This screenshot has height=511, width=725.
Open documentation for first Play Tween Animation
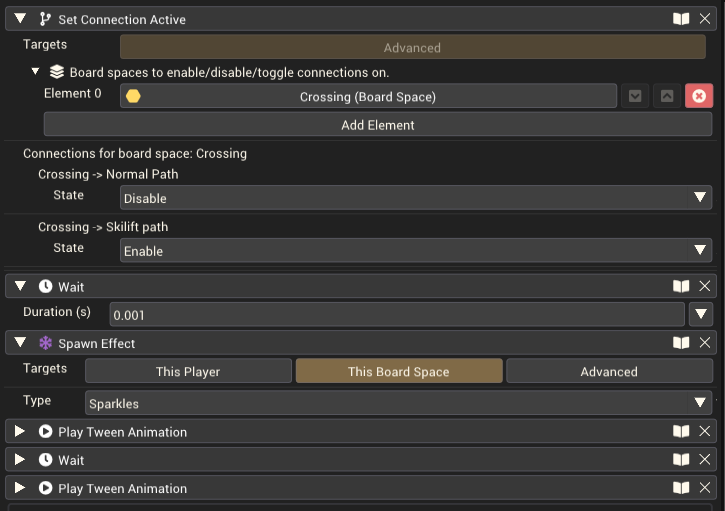coord(681,431)
